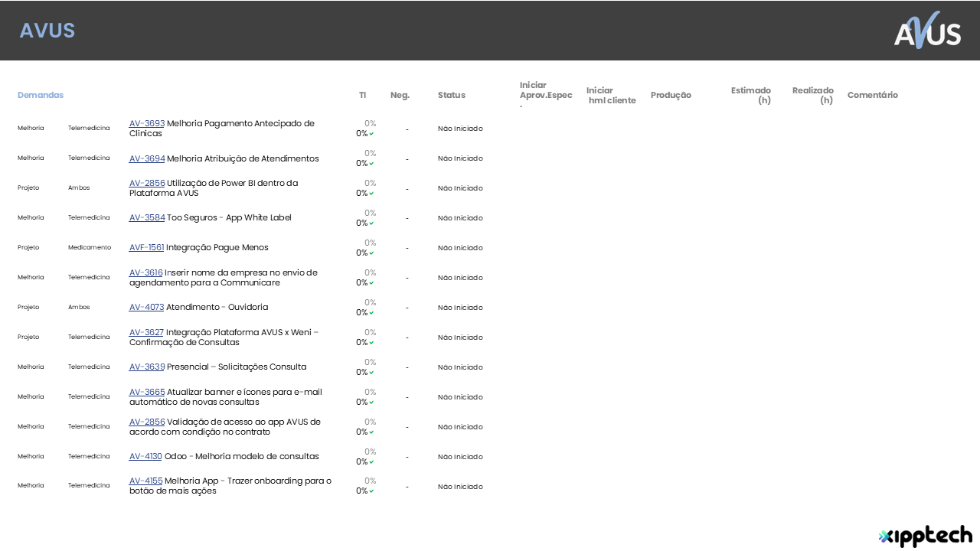Click the xipptech logo in the footer

click(x=925, y=536)
